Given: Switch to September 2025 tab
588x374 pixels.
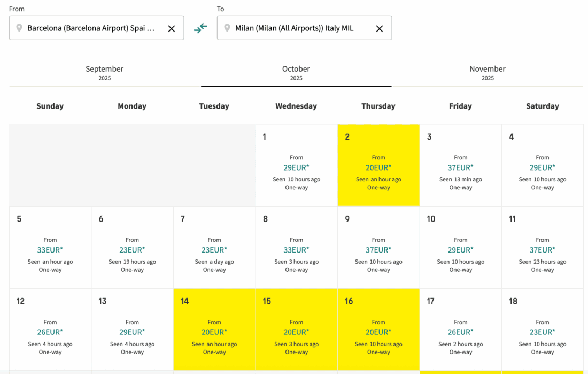Looking at the screenshot, I should coord(105,73).
